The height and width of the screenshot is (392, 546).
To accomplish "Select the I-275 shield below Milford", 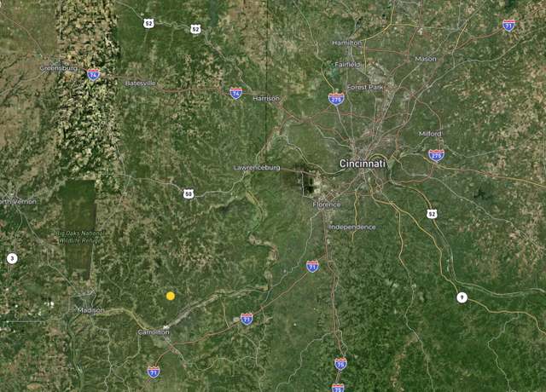I will (436, 155).
